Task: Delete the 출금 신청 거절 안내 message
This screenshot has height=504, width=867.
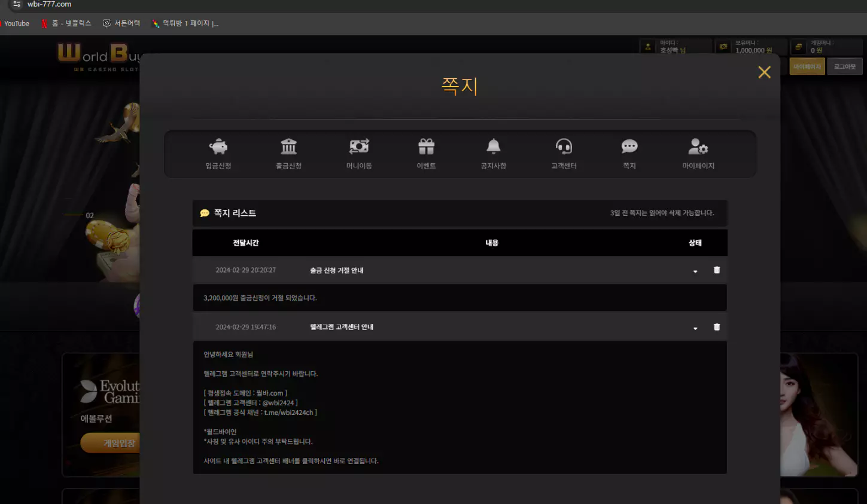Action: point(717,270)
